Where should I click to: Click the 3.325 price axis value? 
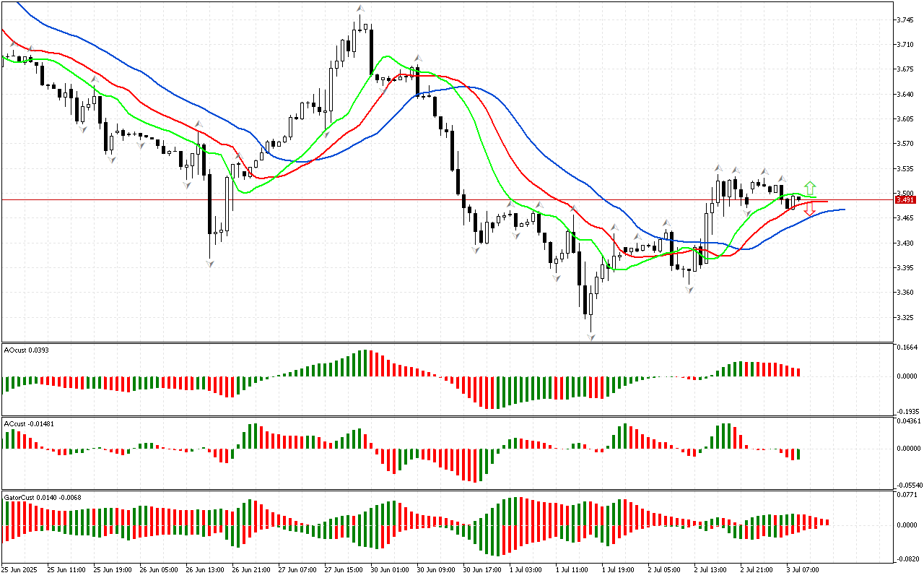(x=905, y=317)
